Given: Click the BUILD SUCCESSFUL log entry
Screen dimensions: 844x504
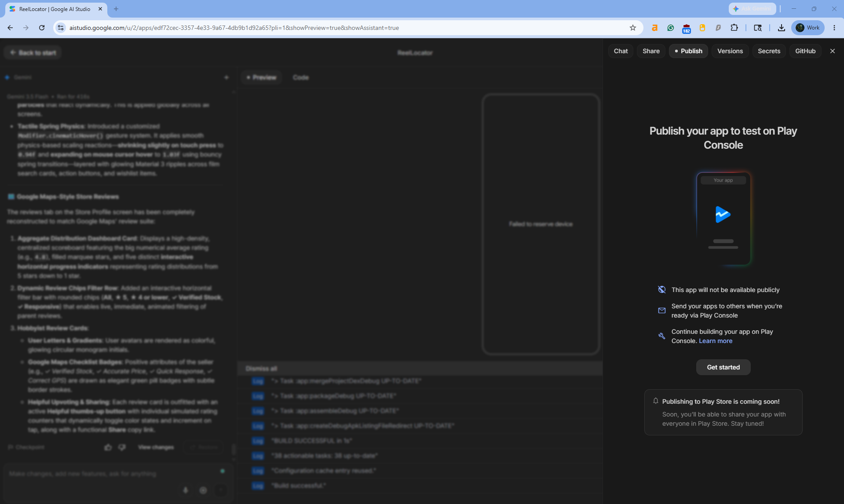Looking at the screenshot, I should (x=311, y=441).
